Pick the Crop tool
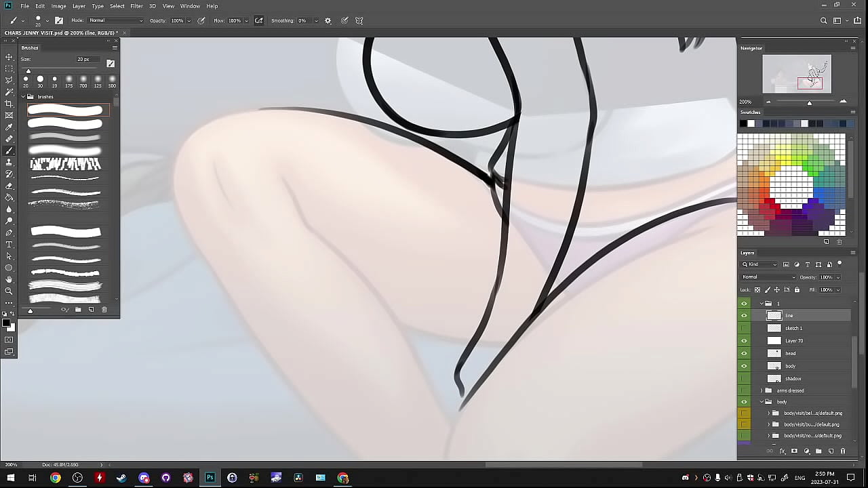 point(9,104)
